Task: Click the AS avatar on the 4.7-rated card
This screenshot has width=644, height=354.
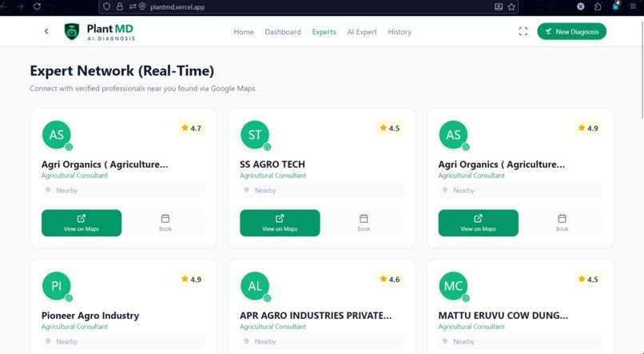Action: click(x=56, y=135)
